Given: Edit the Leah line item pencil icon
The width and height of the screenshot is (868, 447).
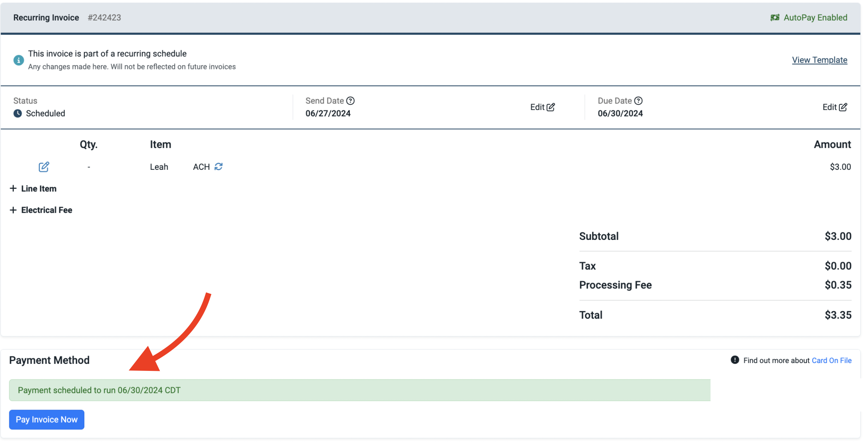Looking at the screenshot, I should (x=44, y=167).
